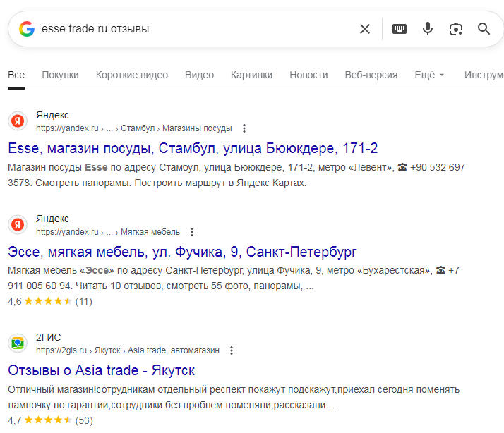This screenshot has height=433, width=504.
Task: Select the Покупки tab
Action: [60, 75]
